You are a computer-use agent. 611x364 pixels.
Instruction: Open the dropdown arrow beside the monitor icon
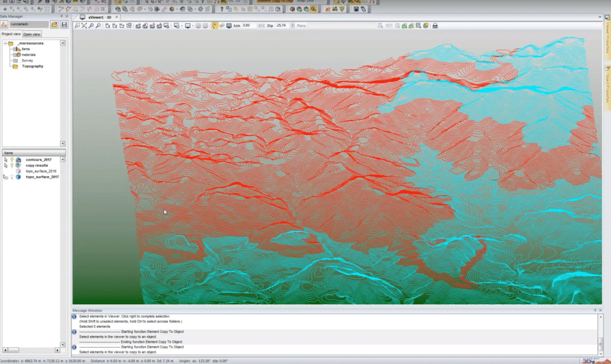coord(194,26)
